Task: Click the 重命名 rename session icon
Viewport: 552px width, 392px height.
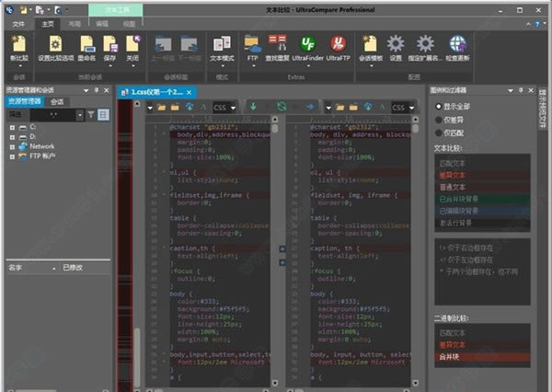Action: [x=87, y=43]
